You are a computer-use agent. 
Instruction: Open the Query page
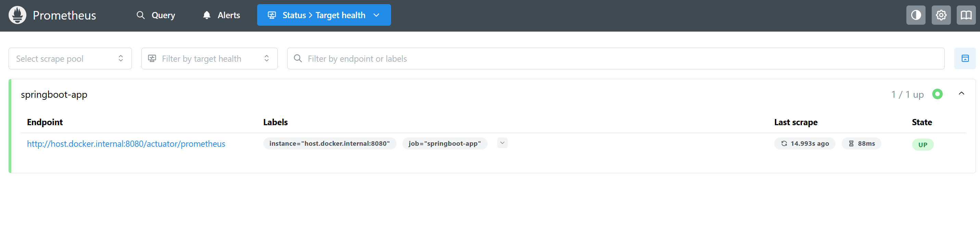(155, 15)
